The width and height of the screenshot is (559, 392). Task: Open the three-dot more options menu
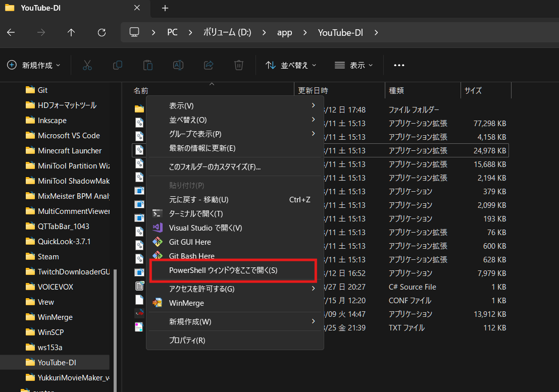click(399, 65)
